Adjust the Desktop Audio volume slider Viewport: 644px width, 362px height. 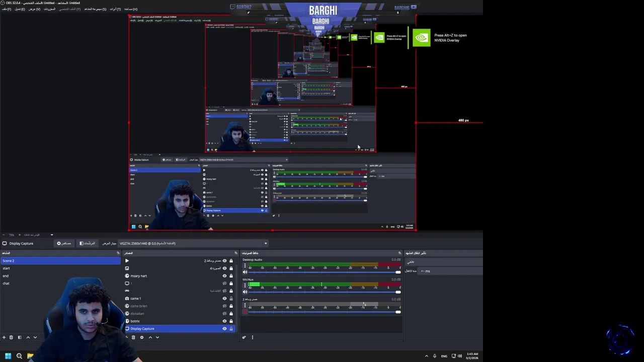pos(325,272)
